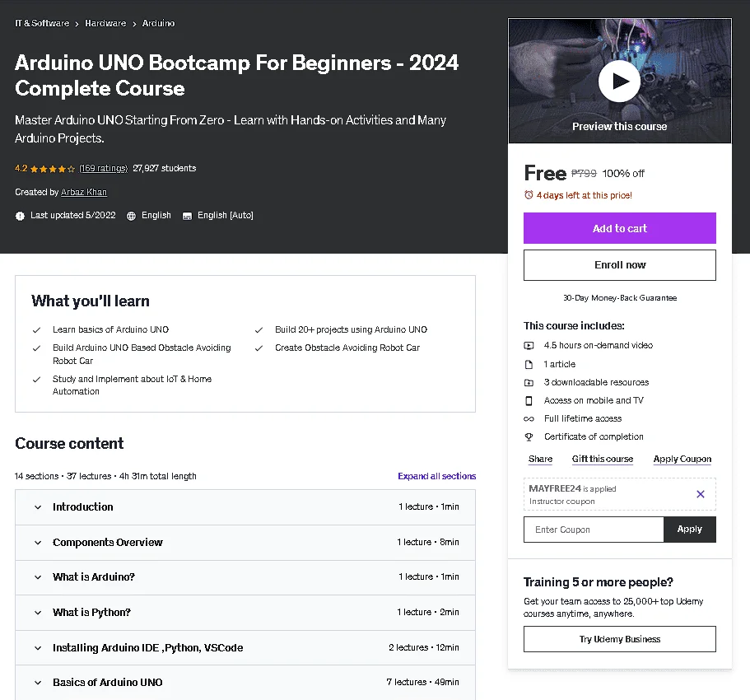Expand the What is Arduino? section
The height and width of the screenshot is (700, 750).
[x=245, y=577]
